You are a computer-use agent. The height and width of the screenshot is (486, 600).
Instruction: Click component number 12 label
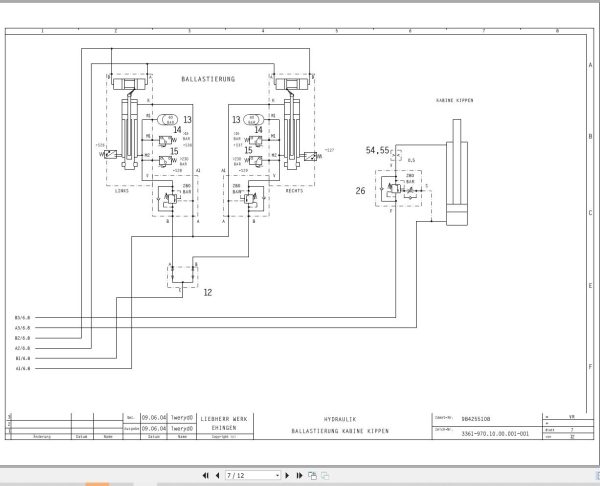pos(208,292)
